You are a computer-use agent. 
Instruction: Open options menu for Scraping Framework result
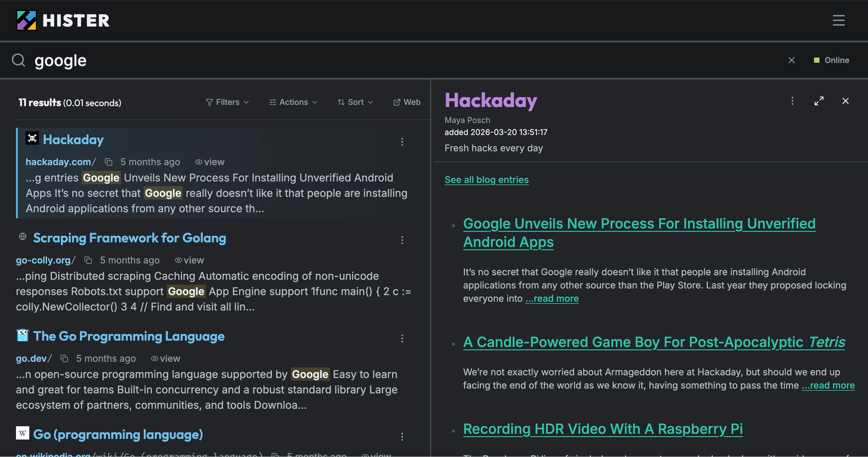[x=402, y=240]
